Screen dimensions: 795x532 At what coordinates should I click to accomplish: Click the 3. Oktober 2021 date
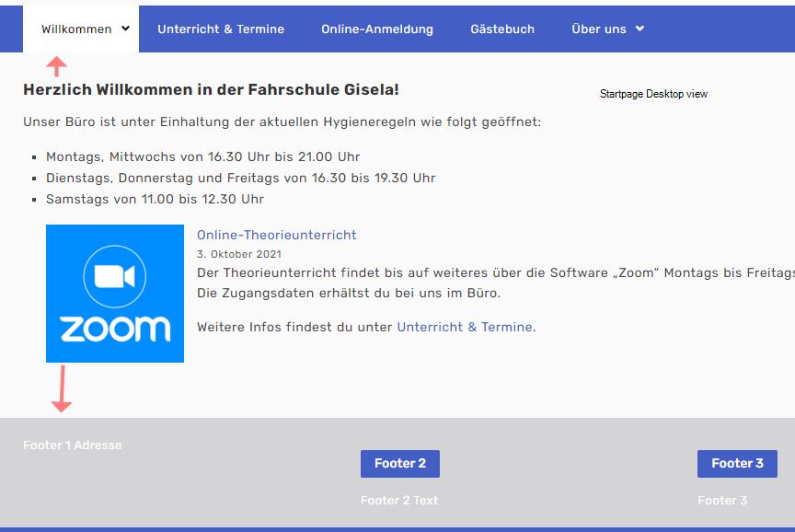[x=239, y=254]
